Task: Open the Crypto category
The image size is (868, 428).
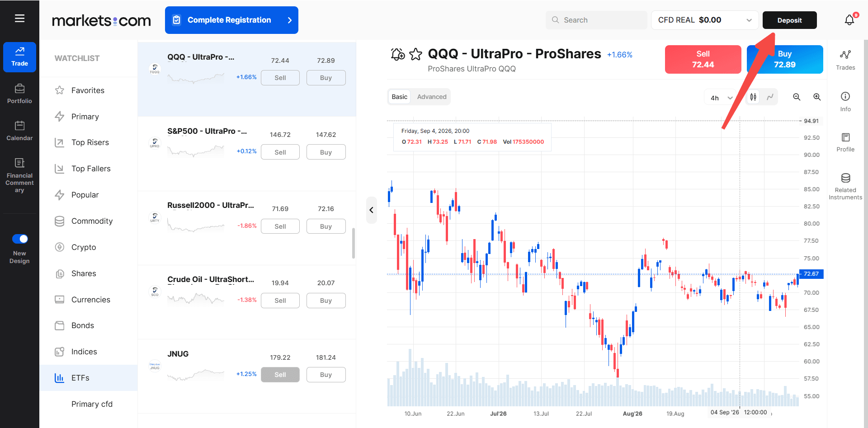Action: pyautogui.click(x=89, y=247)
